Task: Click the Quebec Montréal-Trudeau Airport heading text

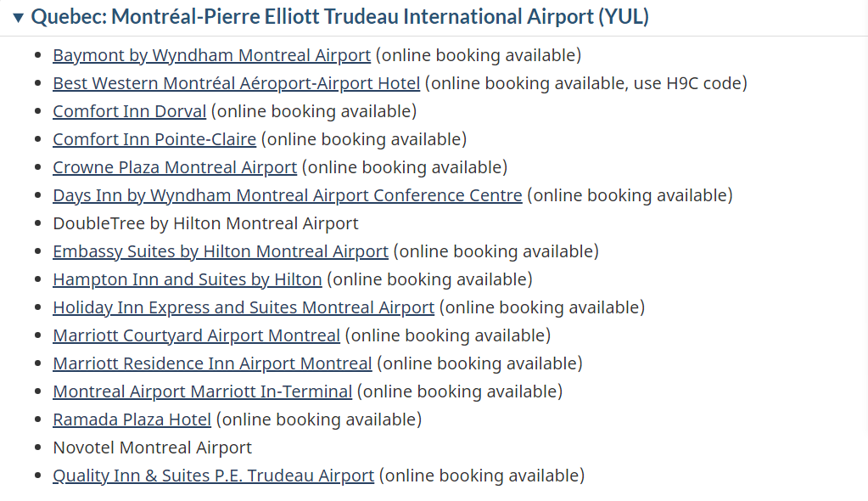Action: 339,17
